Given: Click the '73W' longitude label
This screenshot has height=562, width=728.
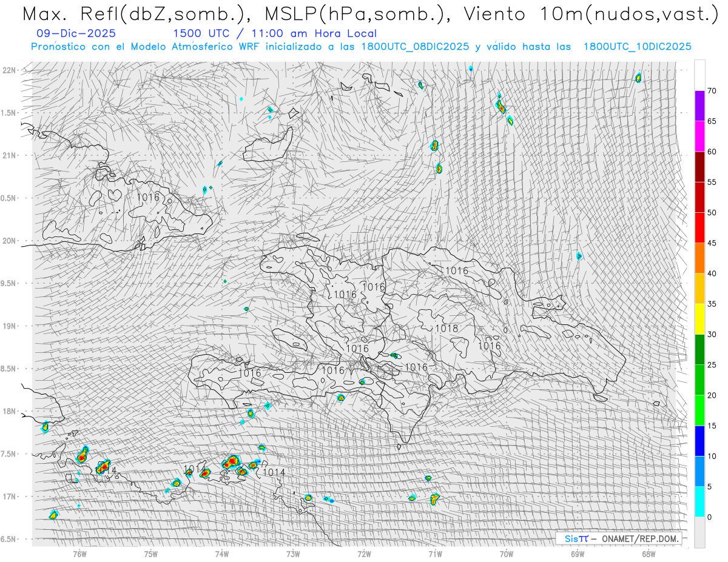Looking at the screenshot, I should [x=293, y=554].
